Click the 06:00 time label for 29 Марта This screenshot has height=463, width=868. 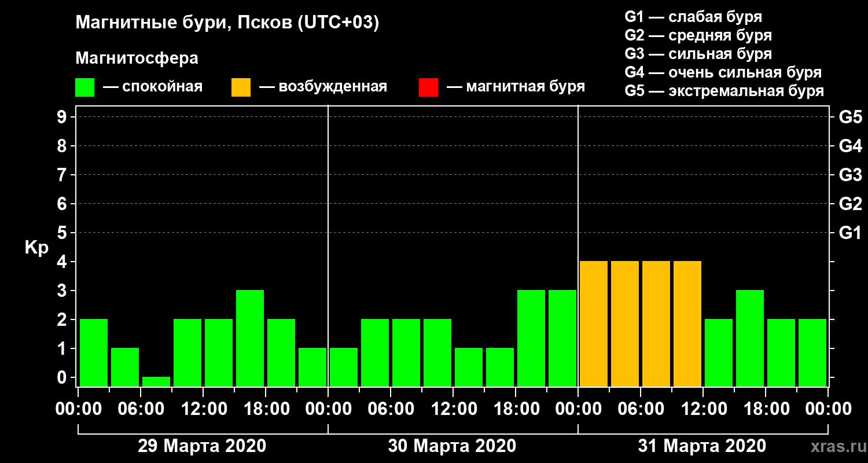point(141,409)
